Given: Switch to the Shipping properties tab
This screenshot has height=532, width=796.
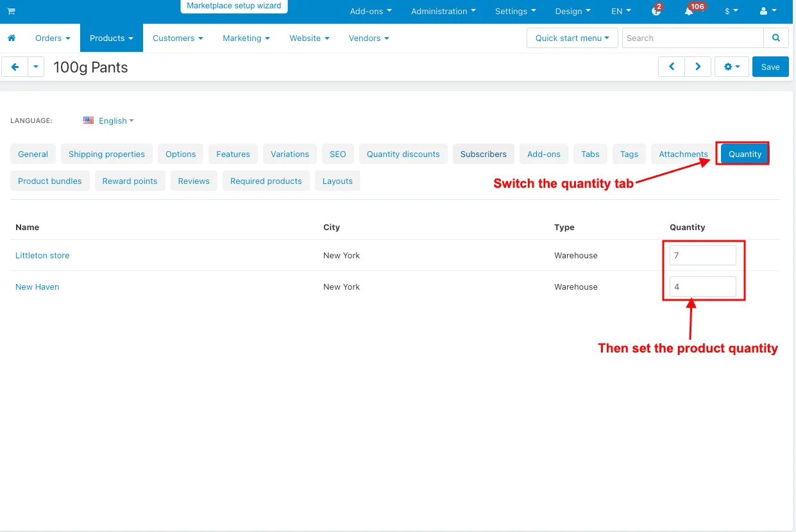Looking at the screenshot, I should (106, 154).
